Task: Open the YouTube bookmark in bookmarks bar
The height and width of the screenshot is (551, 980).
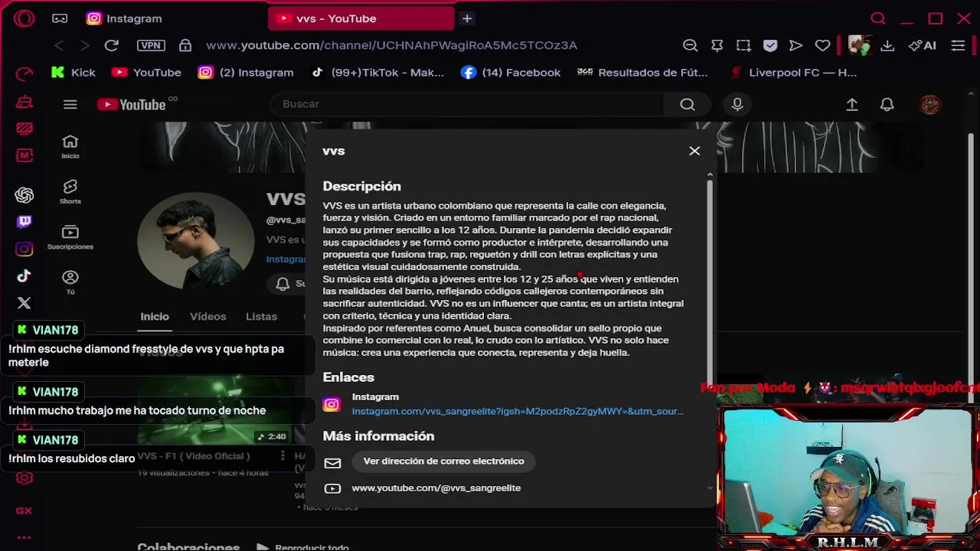Action: click(x=146, y=72)
